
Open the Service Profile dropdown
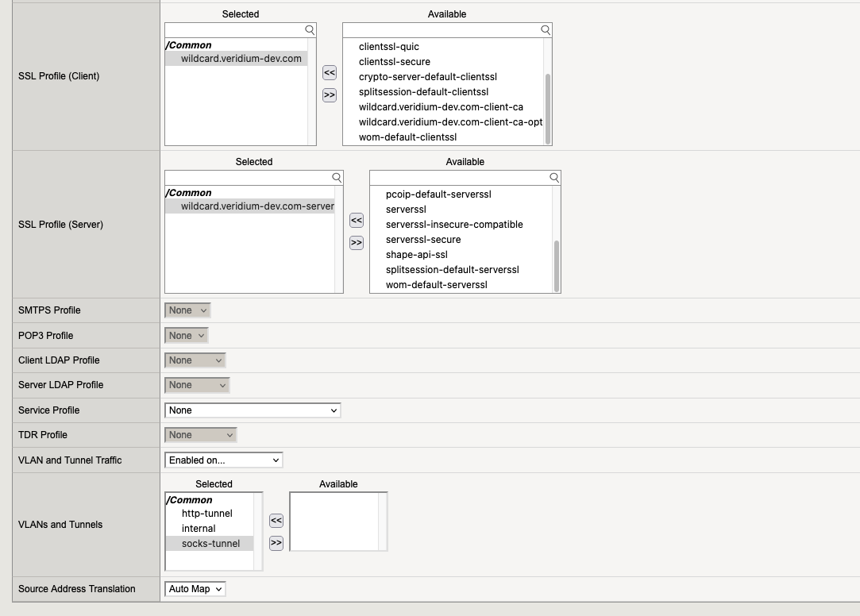tap(253, 410)
